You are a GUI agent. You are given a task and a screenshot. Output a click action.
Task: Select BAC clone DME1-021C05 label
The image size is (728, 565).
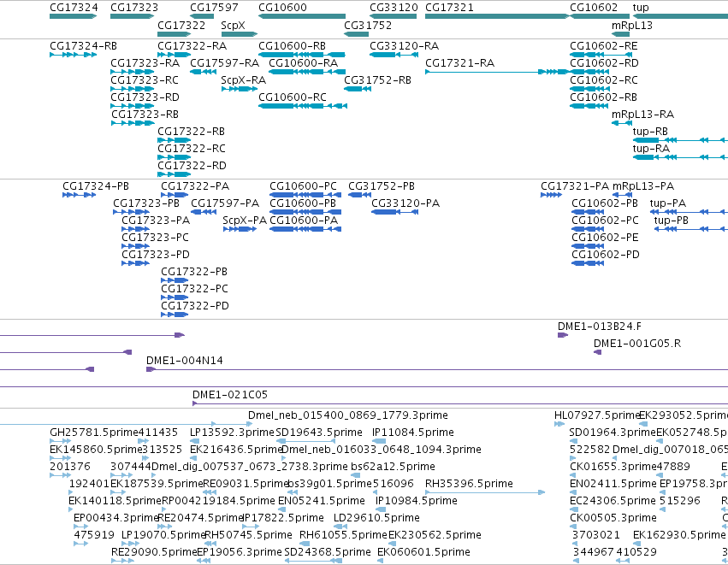point(230,395)
